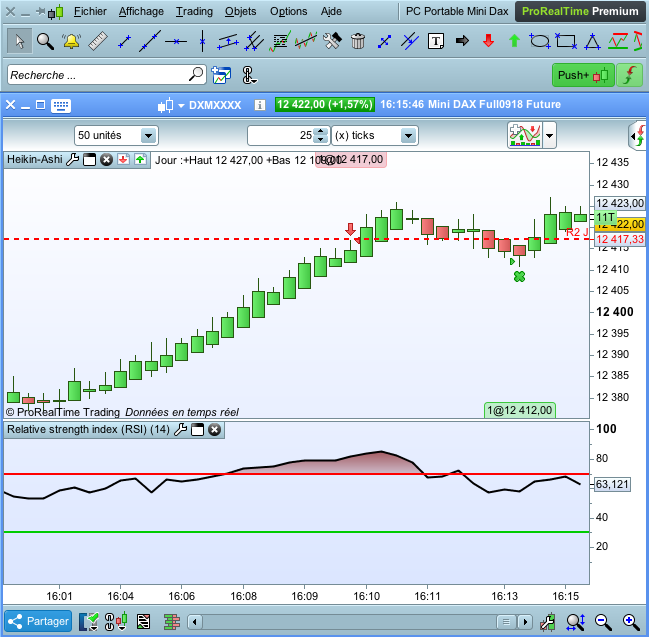
Task: Click the Partager share button
Action: pyautogui.click(x=38, y=621)
